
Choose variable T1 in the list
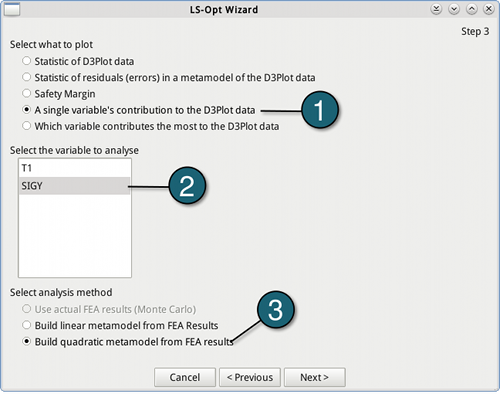(74, 168)
